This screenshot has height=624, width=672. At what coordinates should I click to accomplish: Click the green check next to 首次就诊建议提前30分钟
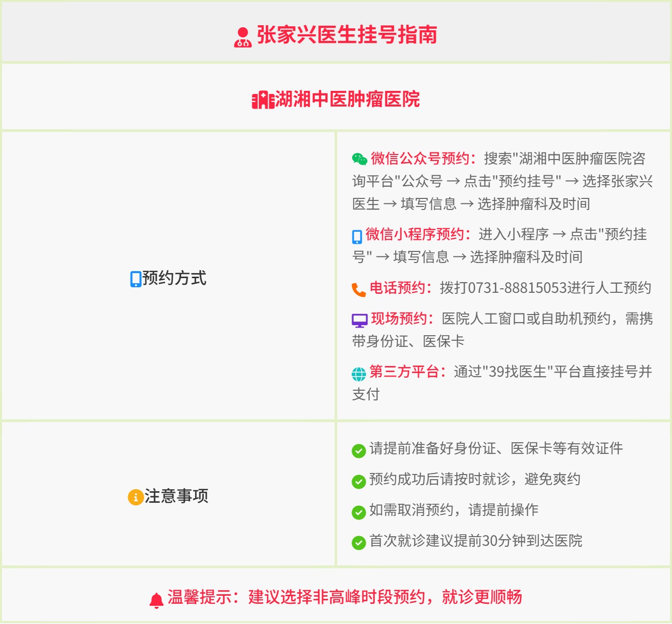[359, 543]
